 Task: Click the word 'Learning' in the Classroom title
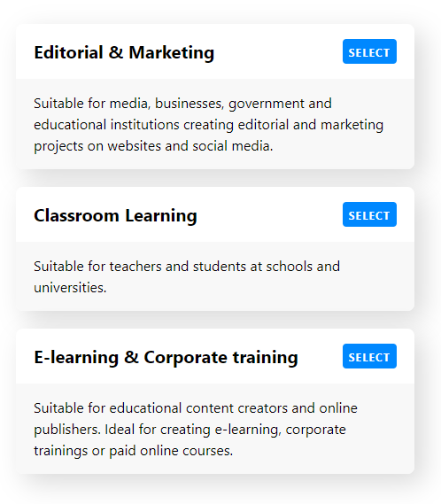161,215
